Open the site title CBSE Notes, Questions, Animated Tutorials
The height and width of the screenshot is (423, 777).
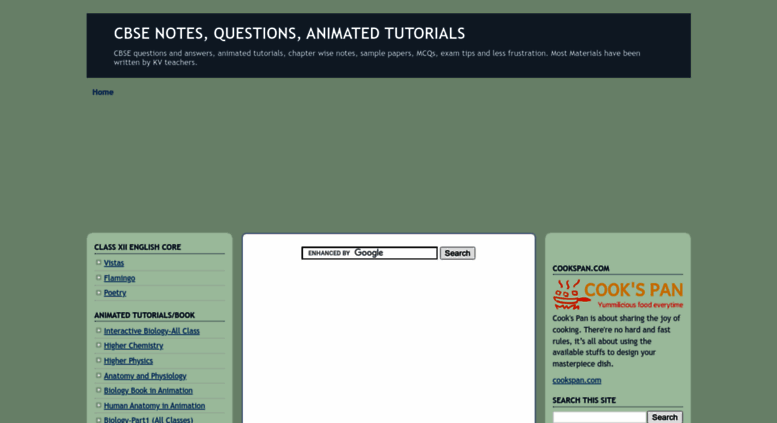(289, 33)
